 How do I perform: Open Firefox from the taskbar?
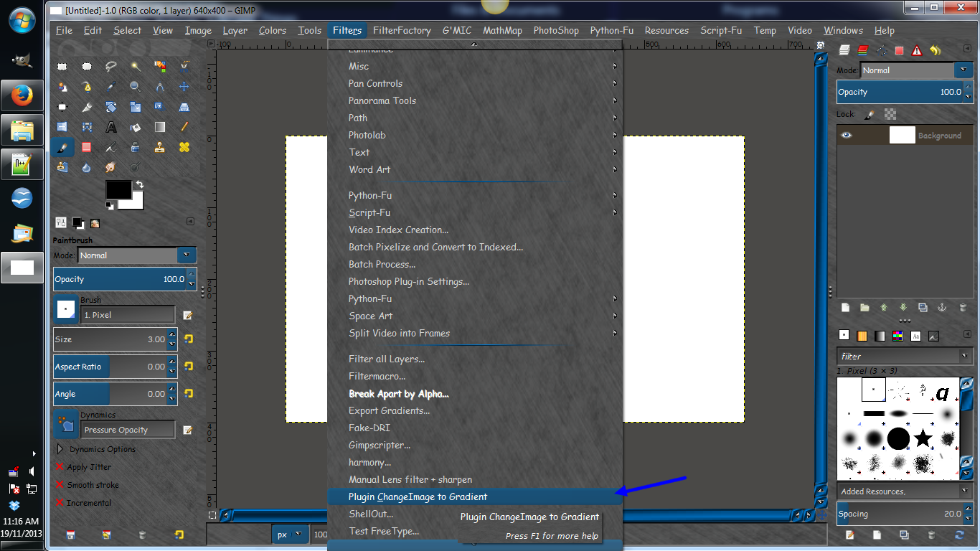pos(22,95)
